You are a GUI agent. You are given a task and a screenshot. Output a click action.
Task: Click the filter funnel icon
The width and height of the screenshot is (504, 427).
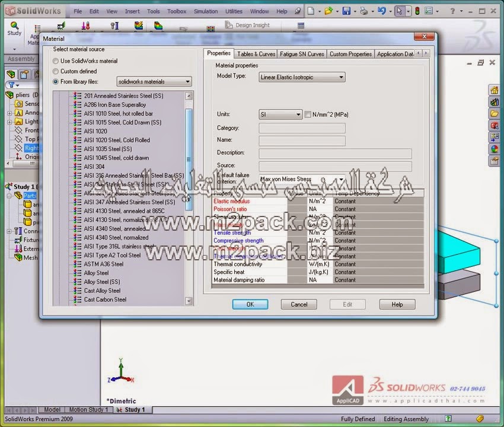coord(12,85)
